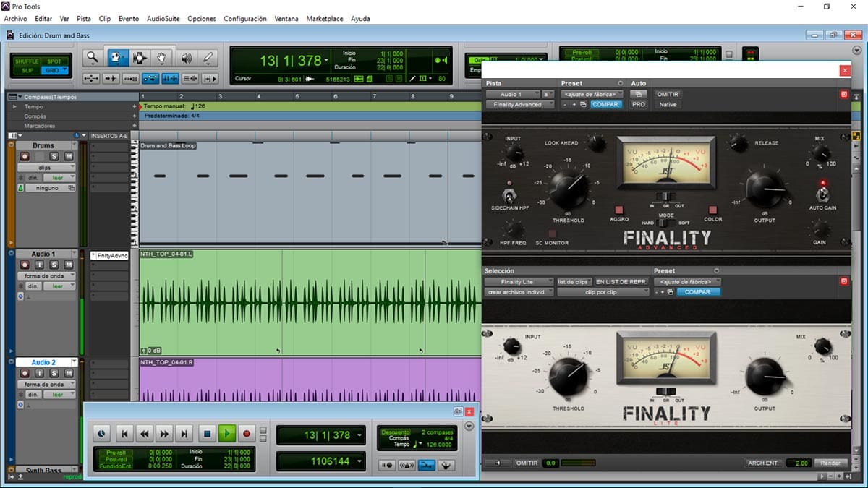Open the 'Finality Lite' plugin selector dropdown

pyautogui.click(x=519, y=281)
